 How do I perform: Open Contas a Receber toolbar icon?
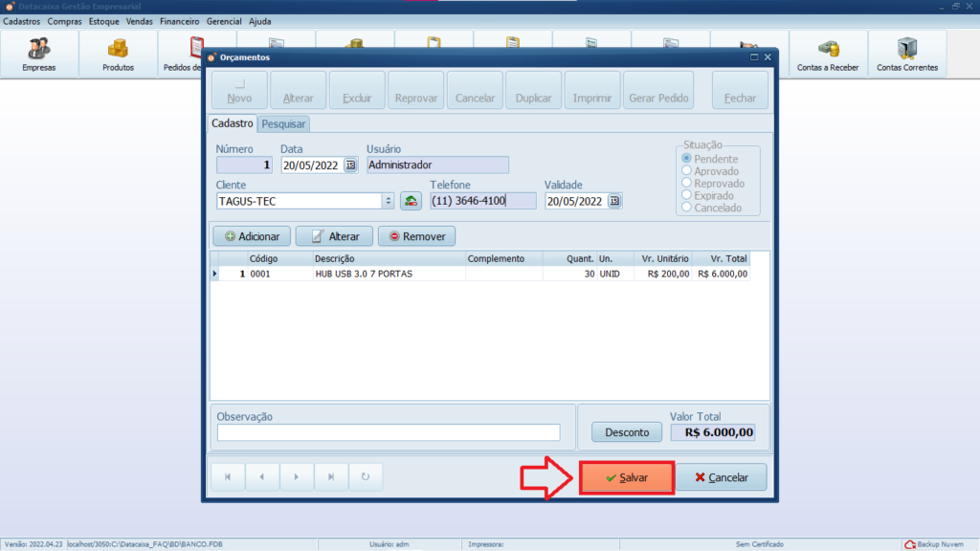tap(829, 54)
